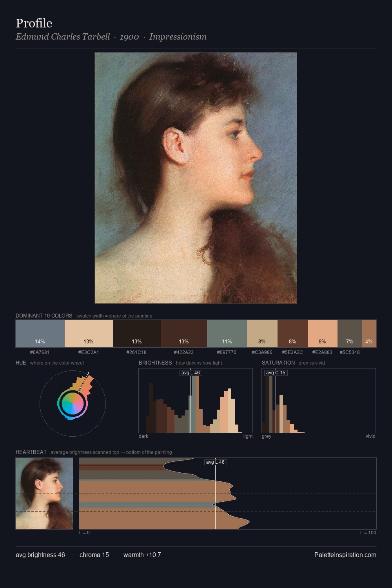Click the 'HUE' section heading

click(21, 363)
